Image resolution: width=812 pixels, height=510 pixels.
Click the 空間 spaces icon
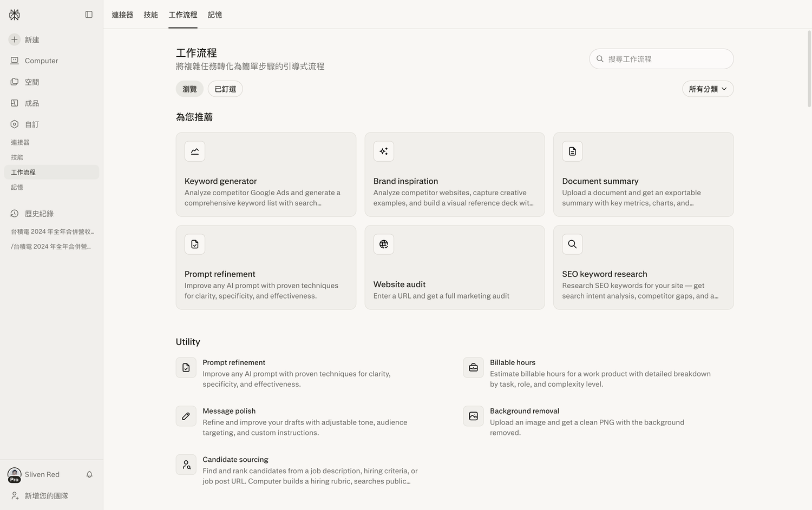tap(15, 82)
